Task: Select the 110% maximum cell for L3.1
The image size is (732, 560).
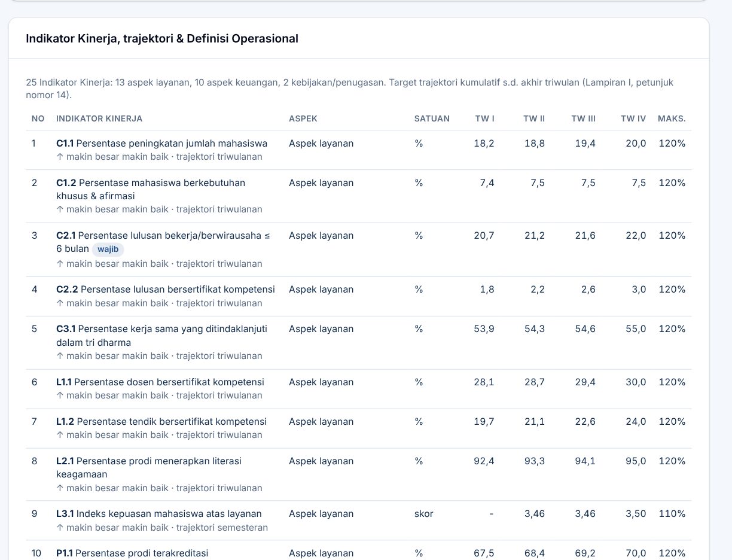Action: coord(672,513)
